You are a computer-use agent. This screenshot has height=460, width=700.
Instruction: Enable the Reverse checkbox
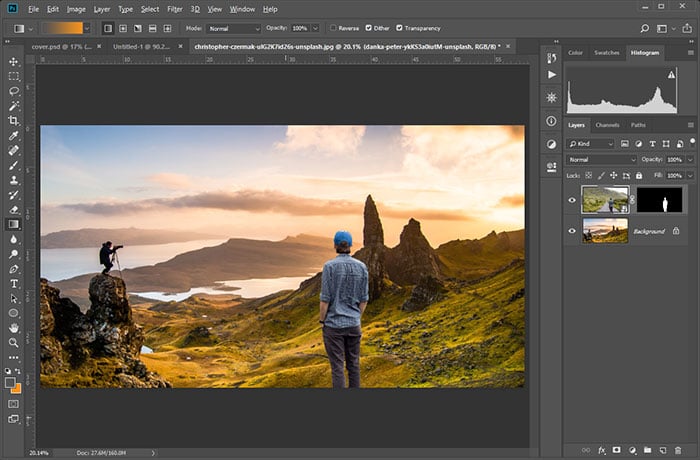(333, 28)
